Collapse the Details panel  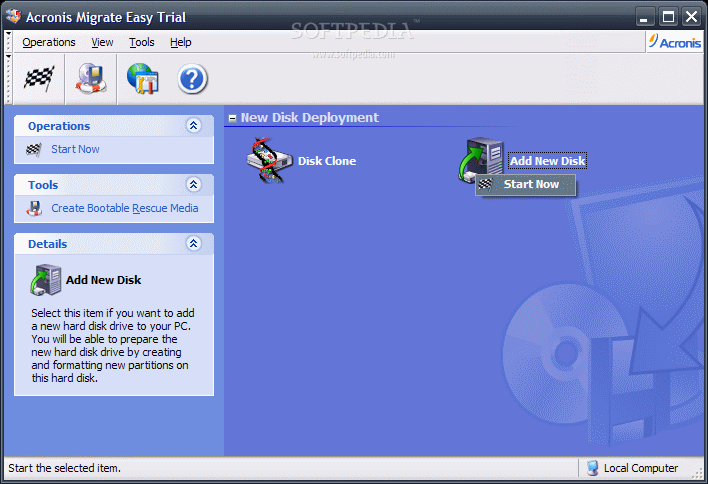pos(194,243)
